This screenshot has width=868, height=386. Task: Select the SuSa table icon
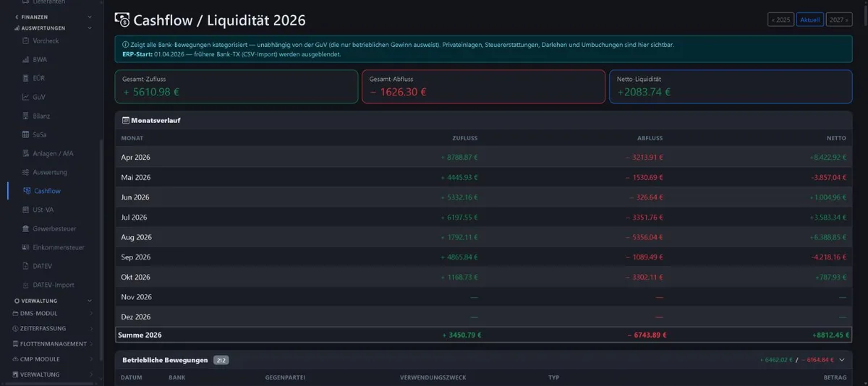(25, 134)
